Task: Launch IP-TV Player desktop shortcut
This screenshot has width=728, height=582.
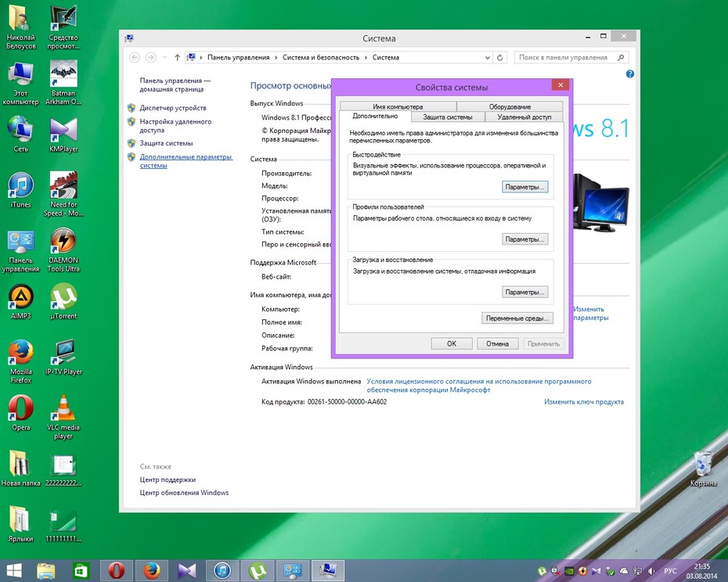Action: 63,357
